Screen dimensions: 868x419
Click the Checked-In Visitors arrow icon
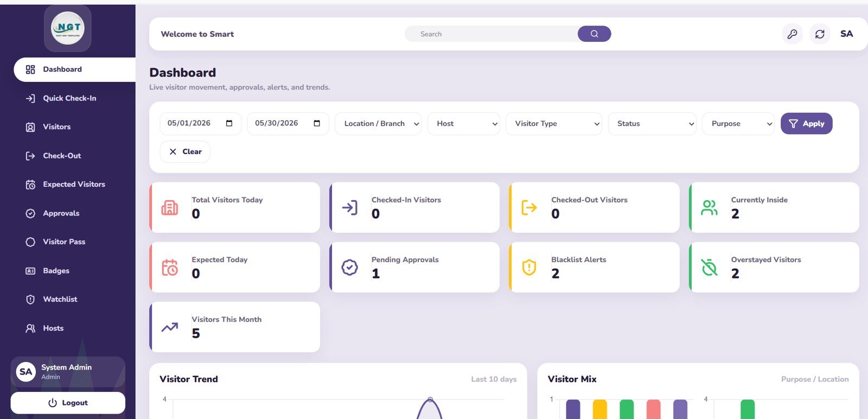[349, 207]
